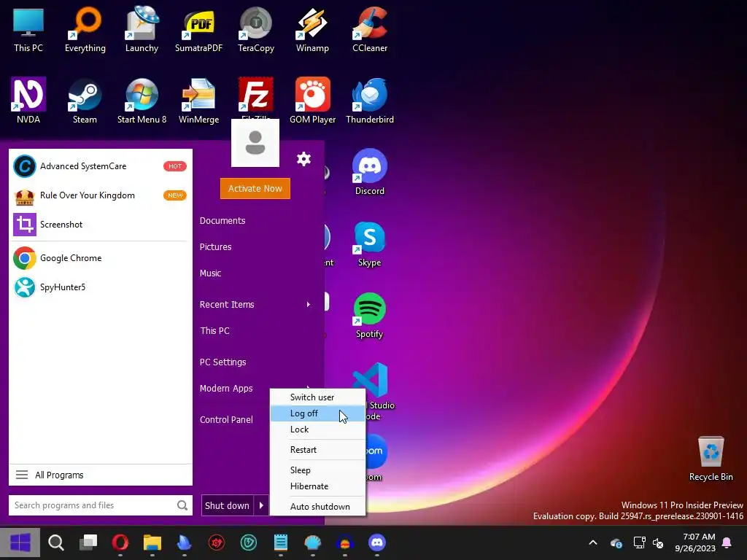Open Pictures from the start menu

[215, 246]
